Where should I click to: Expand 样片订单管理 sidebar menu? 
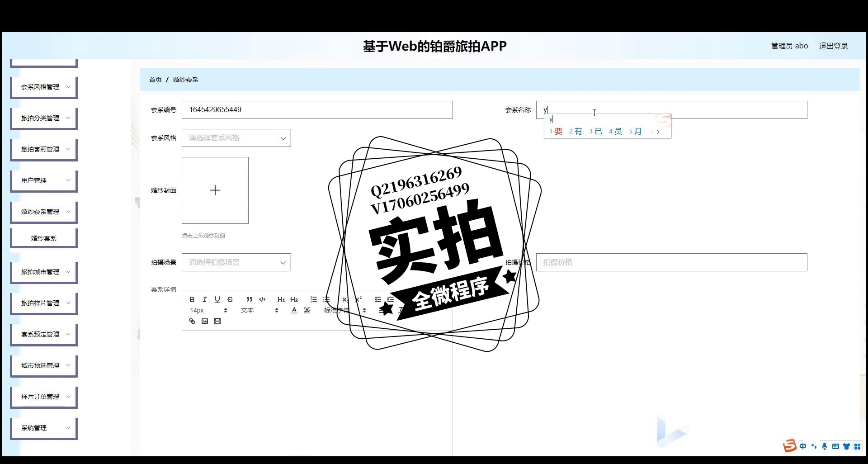44,397
